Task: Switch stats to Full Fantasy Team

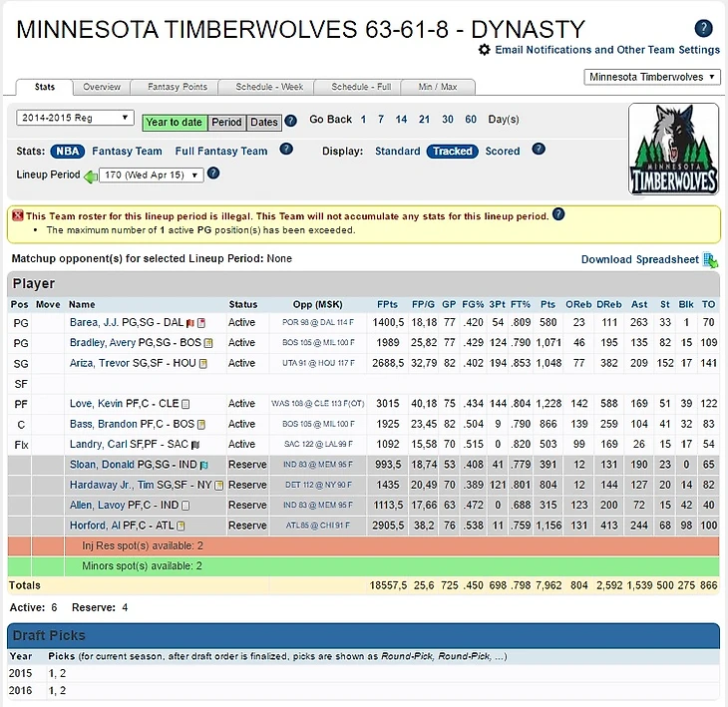Action: (221, 152)
